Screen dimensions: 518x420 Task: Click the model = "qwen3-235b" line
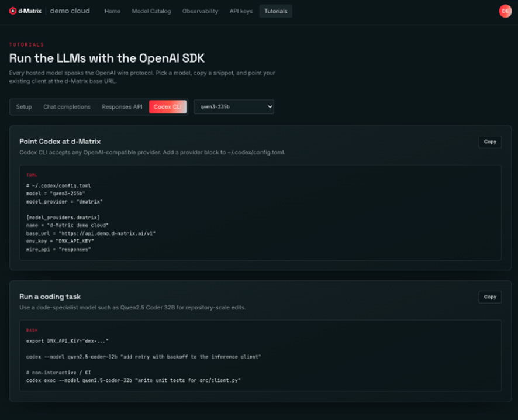pyautogui.click(x=56, y=194)
